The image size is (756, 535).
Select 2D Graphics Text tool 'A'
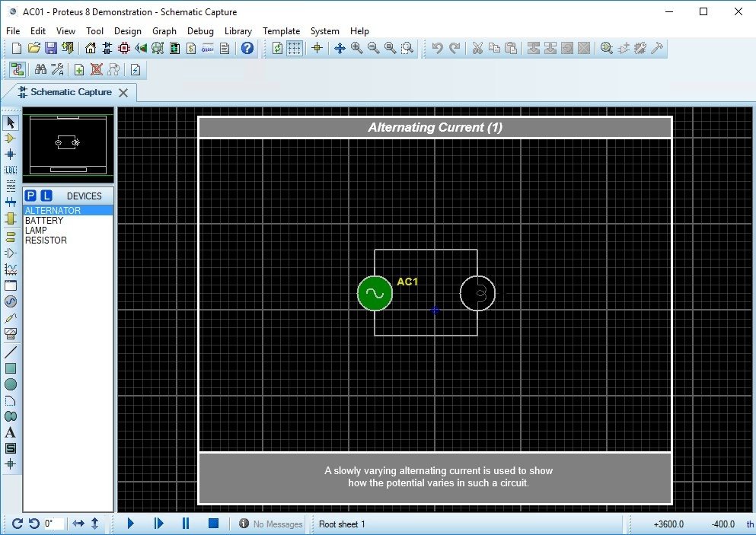[11, 432]
